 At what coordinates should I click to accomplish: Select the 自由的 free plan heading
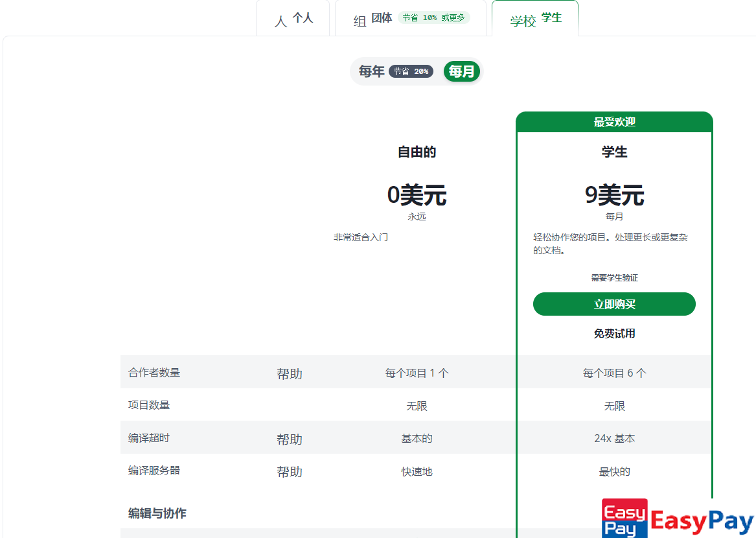pos(417,152)
